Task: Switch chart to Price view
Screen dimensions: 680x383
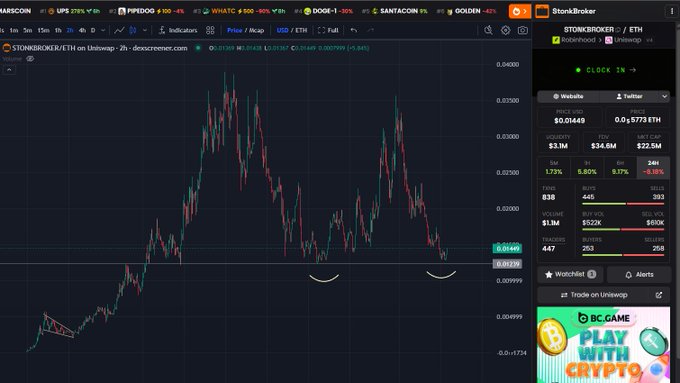Action: 234,30
